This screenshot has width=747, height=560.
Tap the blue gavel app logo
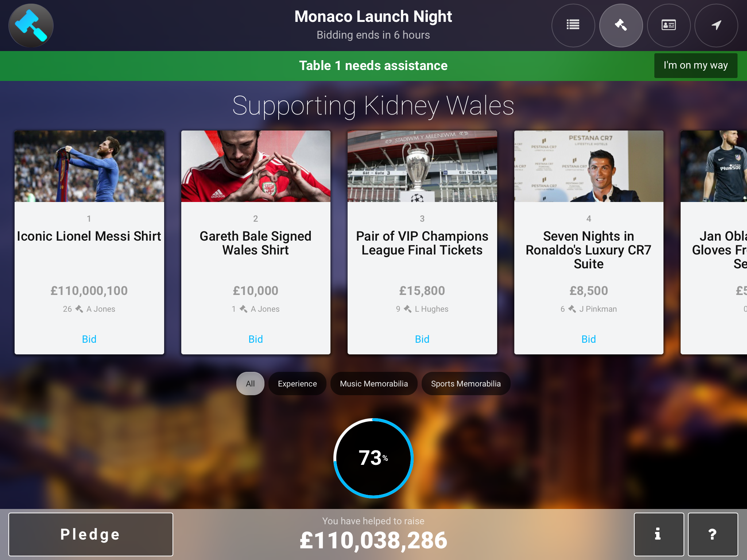click(31, 25)
